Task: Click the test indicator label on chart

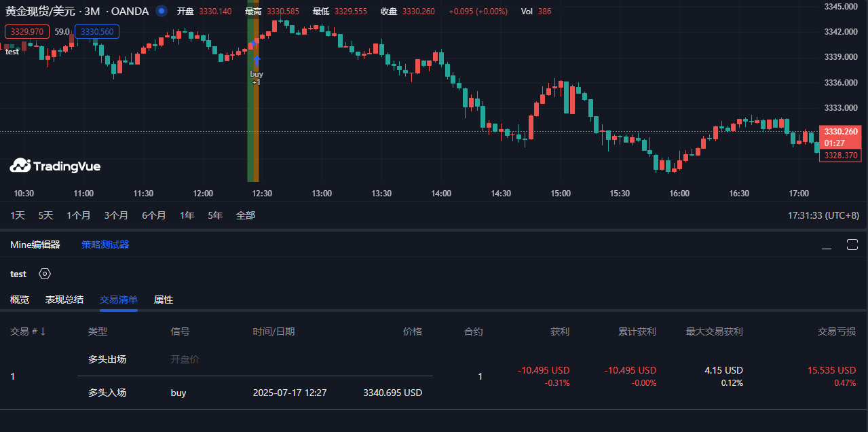Action: (12, 52)
